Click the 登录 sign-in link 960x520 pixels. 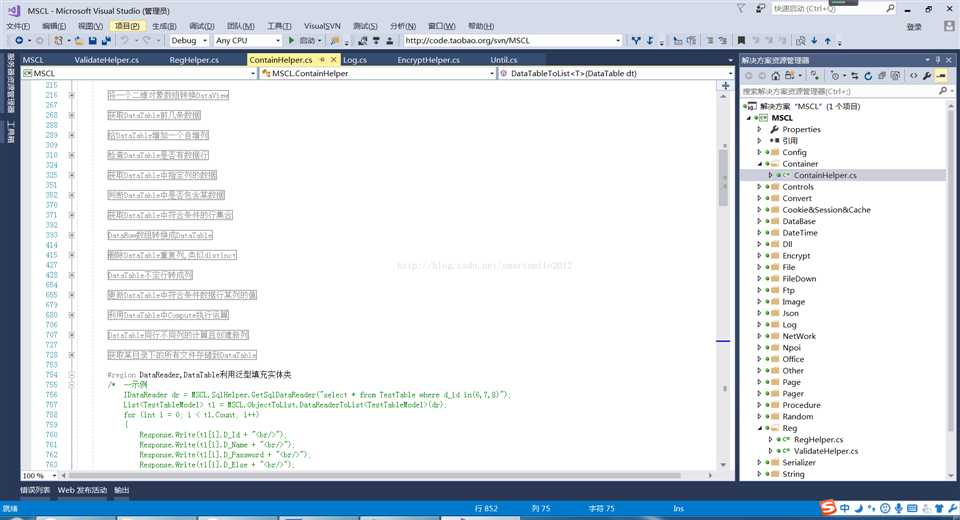tap(914, 26)
